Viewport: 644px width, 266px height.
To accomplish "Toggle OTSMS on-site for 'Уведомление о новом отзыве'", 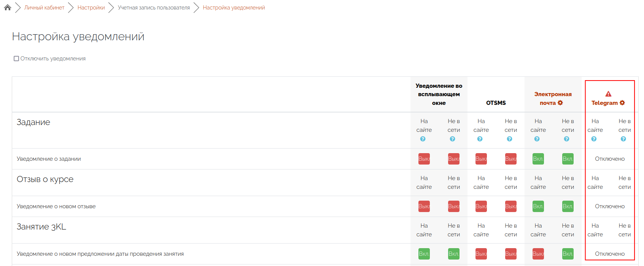I will point(481,206).
